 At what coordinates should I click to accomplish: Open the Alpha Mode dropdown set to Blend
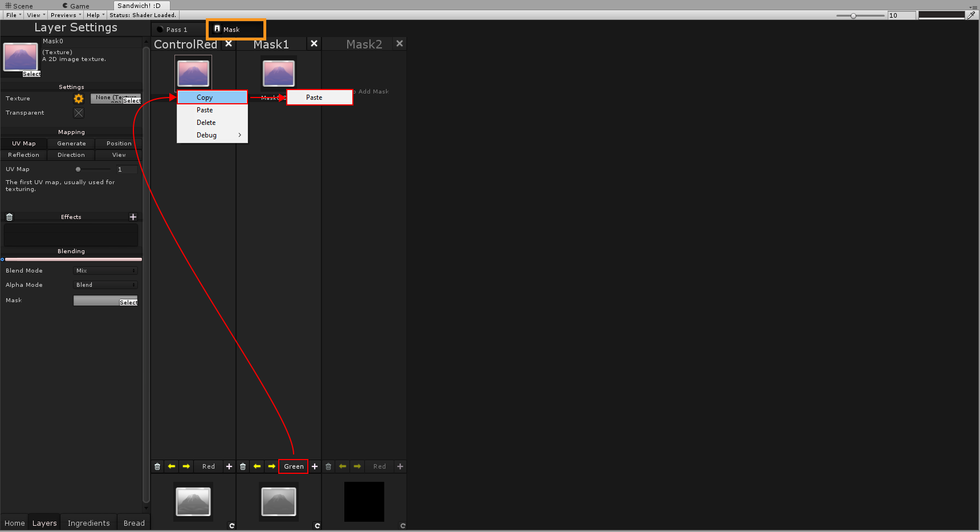click(x=105, y=285)
